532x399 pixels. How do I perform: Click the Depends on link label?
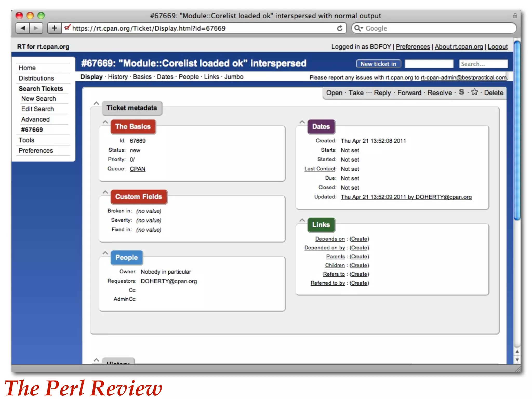330,239
